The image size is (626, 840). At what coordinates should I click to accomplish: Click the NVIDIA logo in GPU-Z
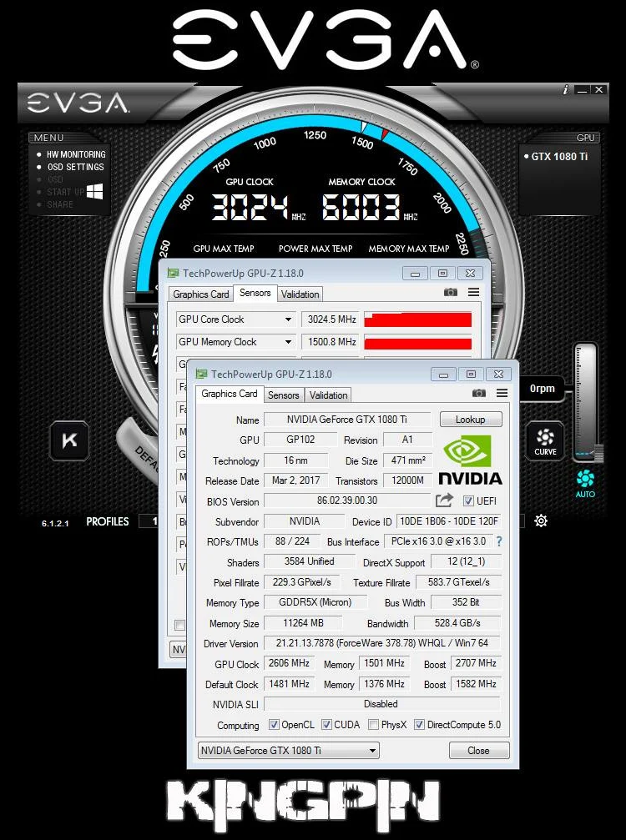click(470, 460)
